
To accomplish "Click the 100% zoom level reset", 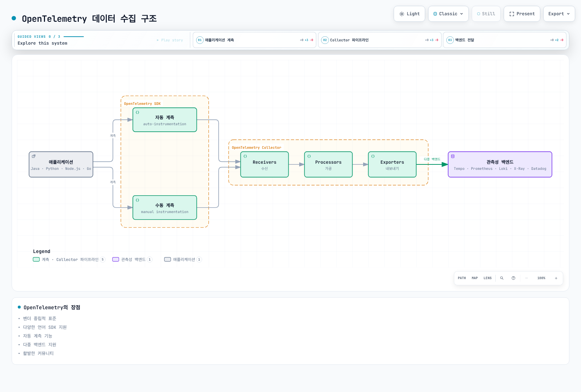I will tap(541, 278).
